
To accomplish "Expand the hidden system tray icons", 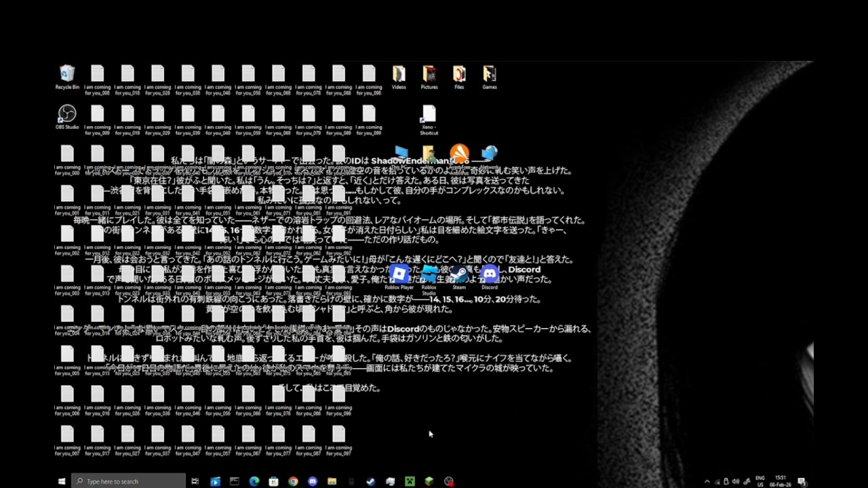I will click(707, 481).
